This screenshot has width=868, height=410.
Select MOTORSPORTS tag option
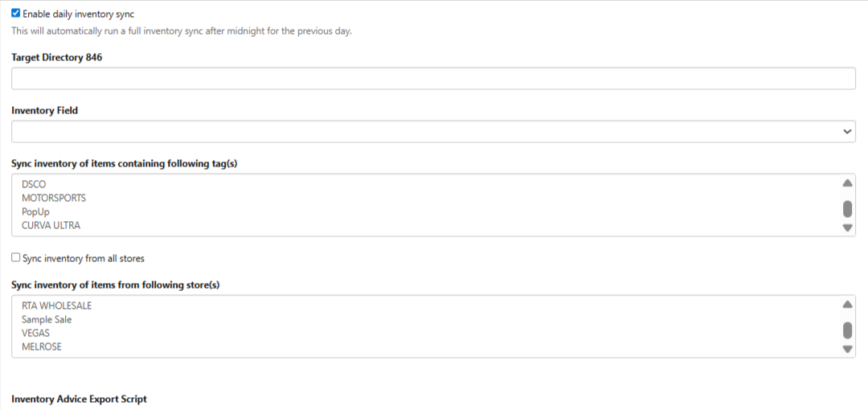54,198
